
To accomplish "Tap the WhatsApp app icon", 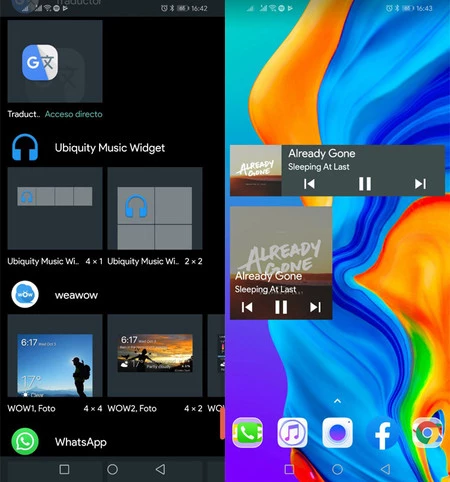I will (x=25, y=442).
